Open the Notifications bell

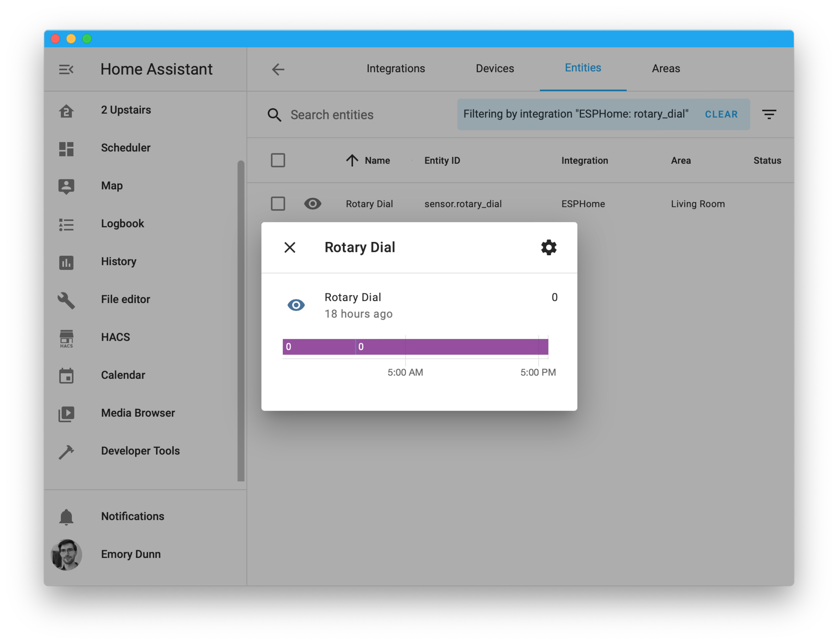click(x=66, y=517)
